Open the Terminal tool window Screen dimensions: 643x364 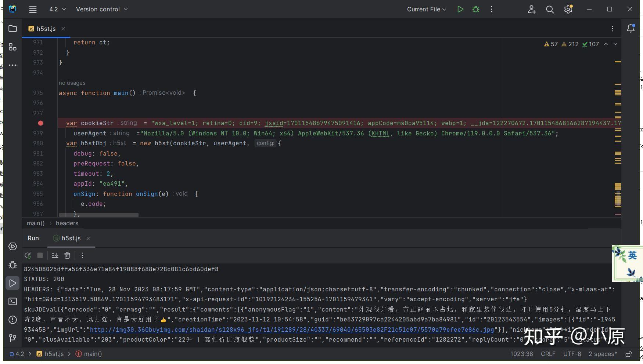(12, 302)
